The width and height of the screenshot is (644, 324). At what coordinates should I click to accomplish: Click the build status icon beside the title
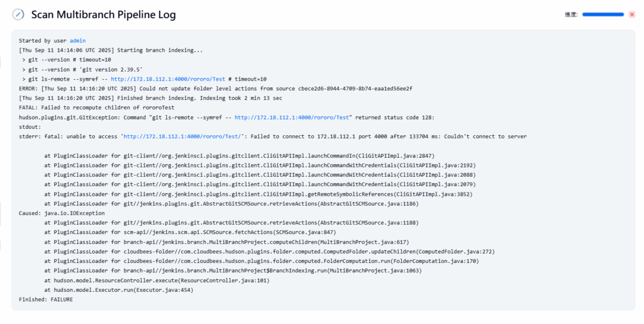[19, 14]
